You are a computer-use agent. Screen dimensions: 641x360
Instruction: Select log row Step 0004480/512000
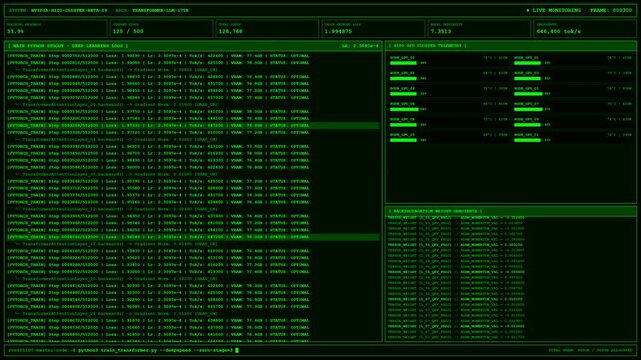click(x=193, y=293)
